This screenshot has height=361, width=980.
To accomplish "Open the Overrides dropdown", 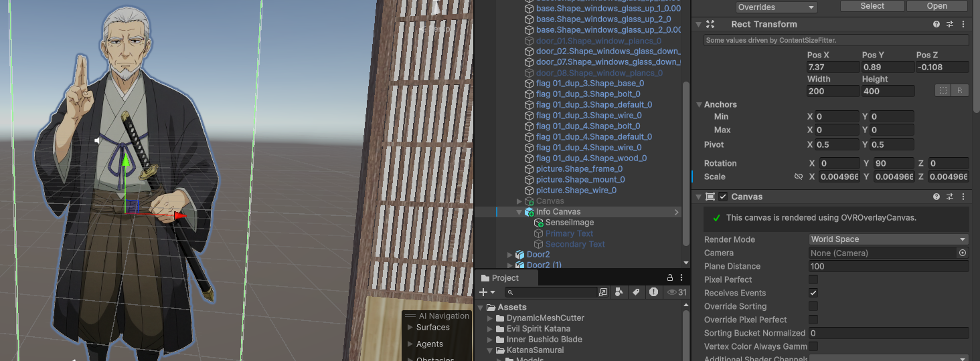I will pyautogui.click(x=777, y=7).
